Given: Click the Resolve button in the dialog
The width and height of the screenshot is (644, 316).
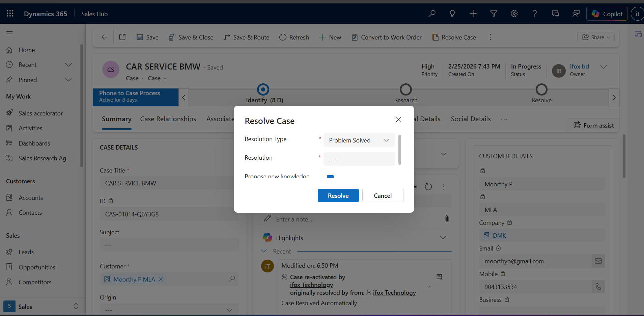Looking at the screenshot, I should pos(338,195).
